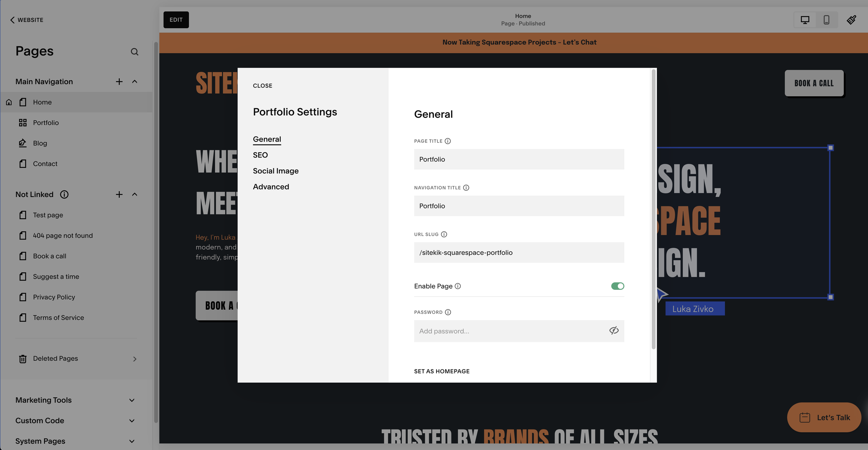Expand the Custom Code section
The width and height of the screenshot is (868, 450).
[132, 421]
